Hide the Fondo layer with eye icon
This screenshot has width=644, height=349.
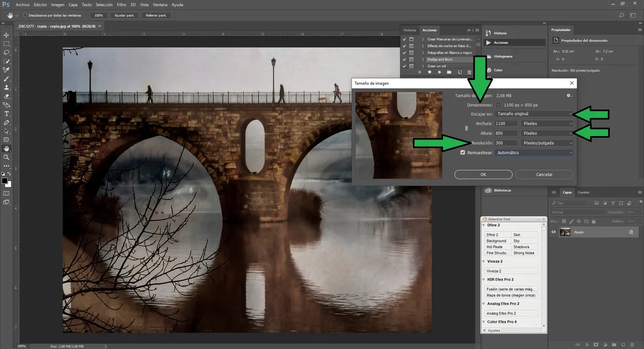pos(553,232)
